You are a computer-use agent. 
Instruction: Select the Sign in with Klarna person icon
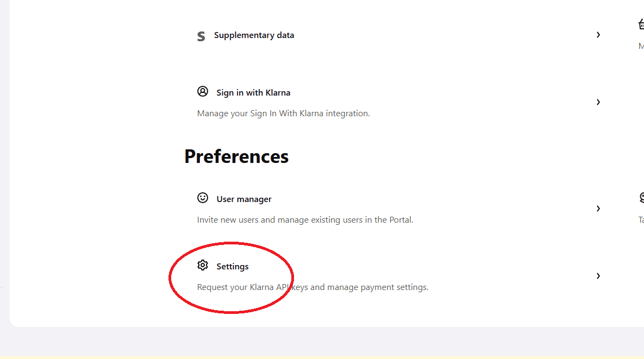203,91
